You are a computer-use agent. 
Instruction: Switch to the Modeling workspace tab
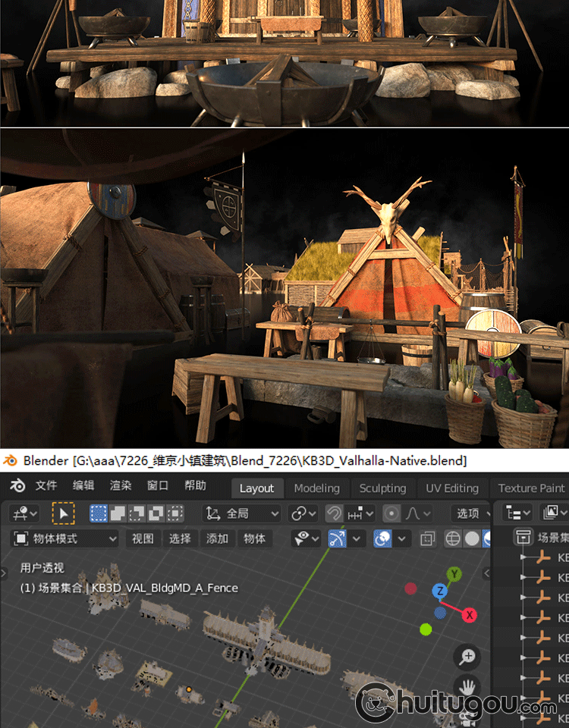point(317,488)
